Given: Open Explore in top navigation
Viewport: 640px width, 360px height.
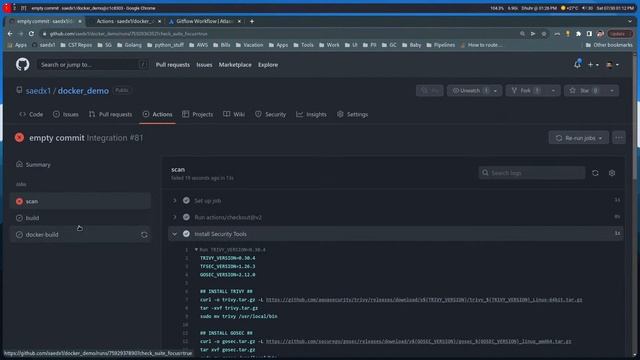Looking at the screenshot, I should click(x=268, y=64).
